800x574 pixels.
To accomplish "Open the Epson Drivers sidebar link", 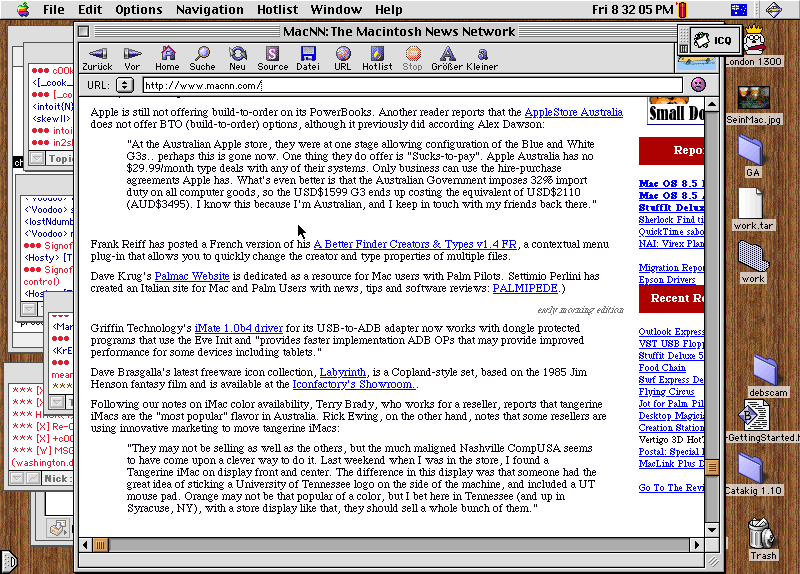I will 667,280.
